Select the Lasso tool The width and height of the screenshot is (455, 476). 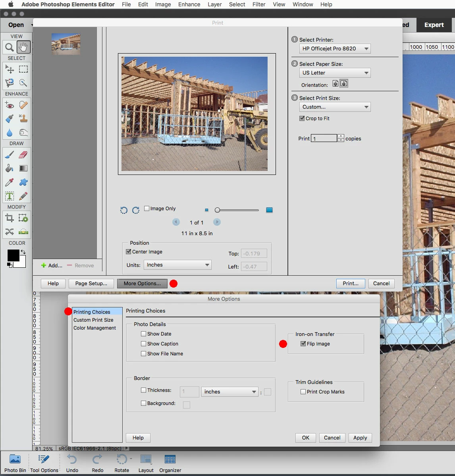(x=10, y=83)
